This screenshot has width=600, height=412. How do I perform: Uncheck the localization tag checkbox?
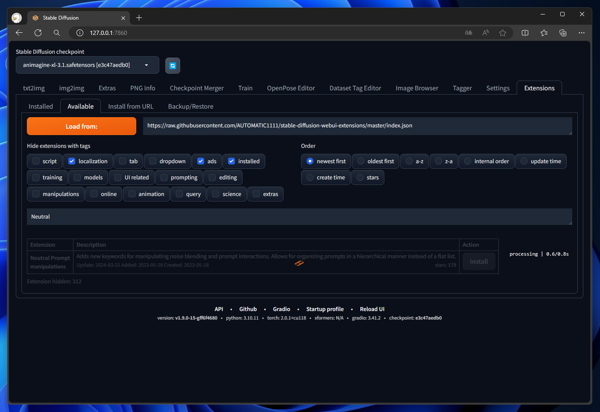coord(72,161)
